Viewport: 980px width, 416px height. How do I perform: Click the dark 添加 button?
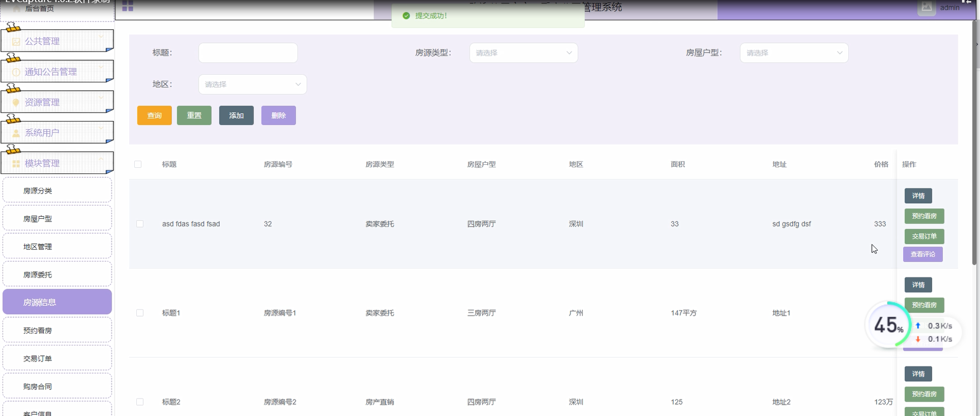[x=236, y=115]
